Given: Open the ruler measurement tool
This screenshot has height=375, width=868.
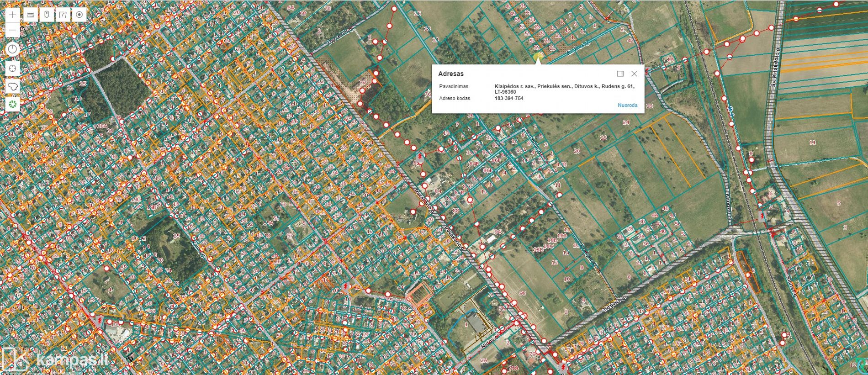Looking at the screenshot, I should [x=31, y=15].
